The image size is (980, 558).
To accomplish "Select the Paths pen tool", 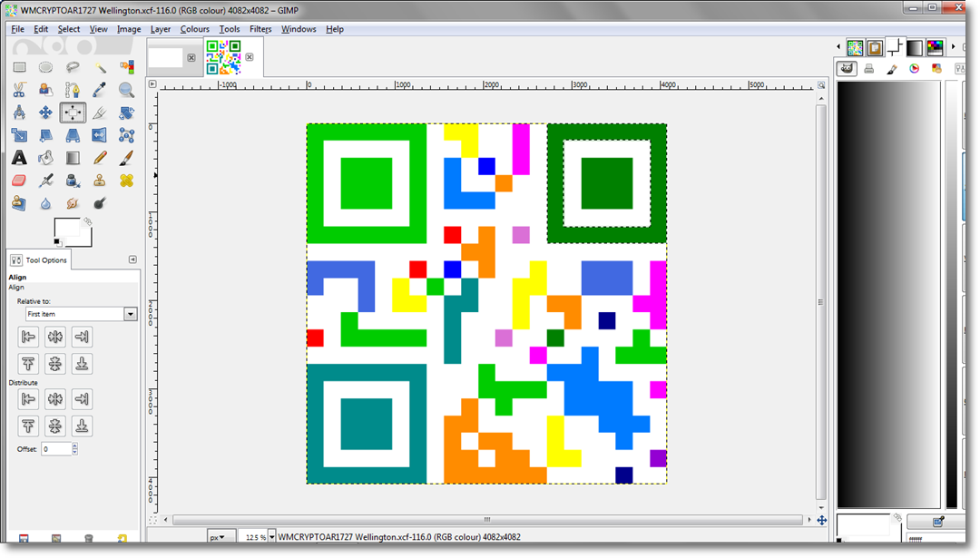I will click(x=73, y=90).
